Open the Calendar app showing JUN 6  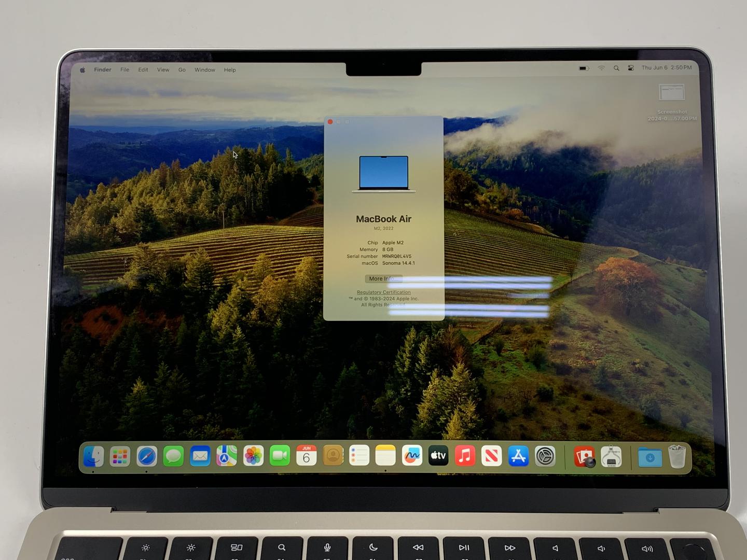(307, 456)
